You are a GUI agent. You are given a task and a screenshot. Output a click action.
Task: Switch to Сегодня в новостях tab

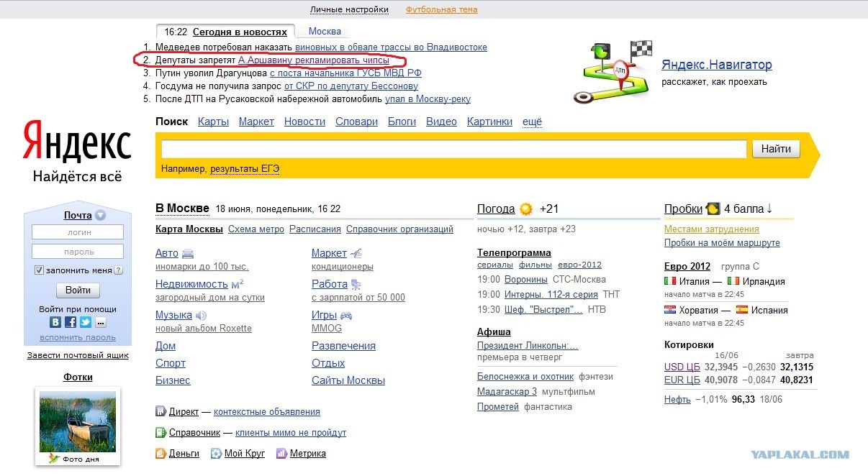tap(240, 32)
